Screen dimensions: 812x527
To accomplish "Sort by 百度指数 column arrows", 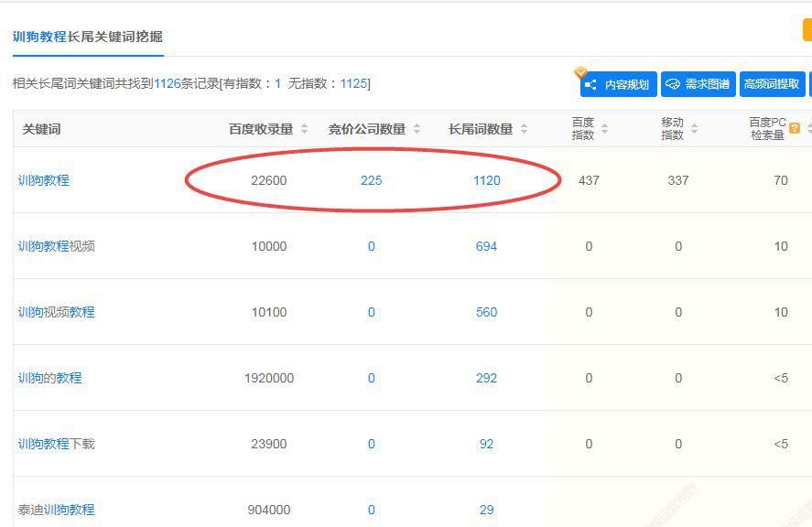I will [604, 128].
